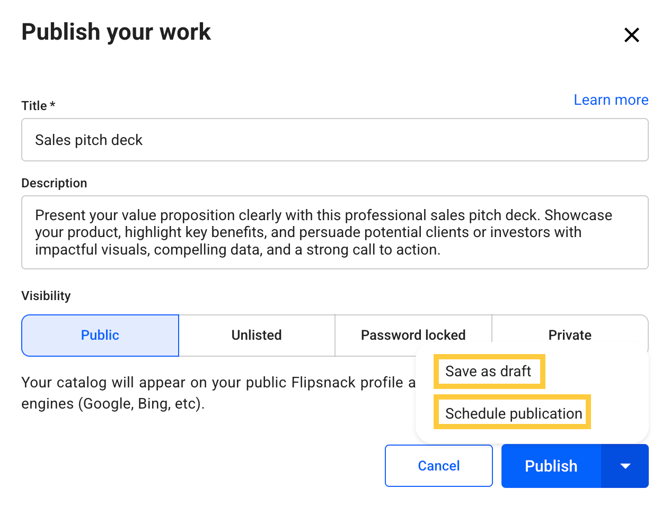Select Public visibility option
Screen dimensions: 670x507
[x=100, y=335]
